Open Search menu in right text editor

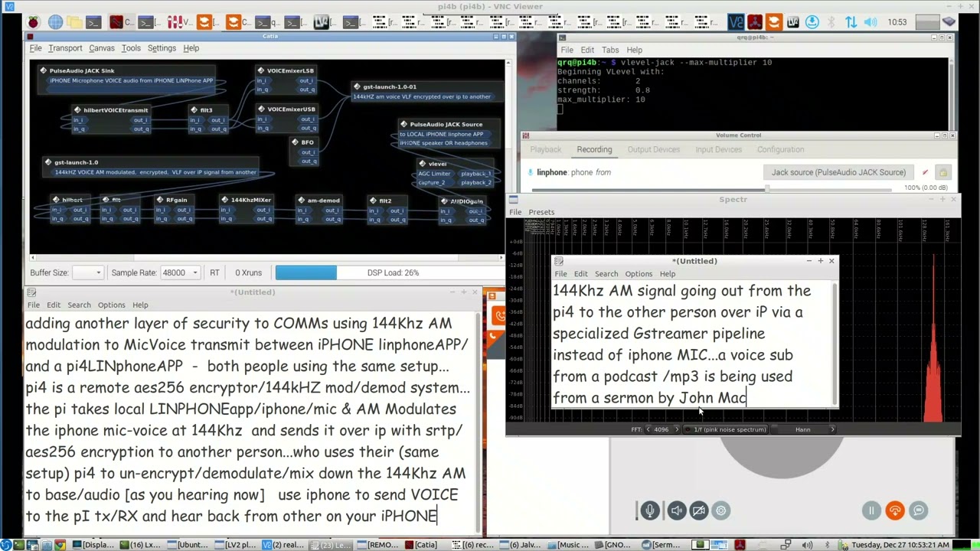606,274
